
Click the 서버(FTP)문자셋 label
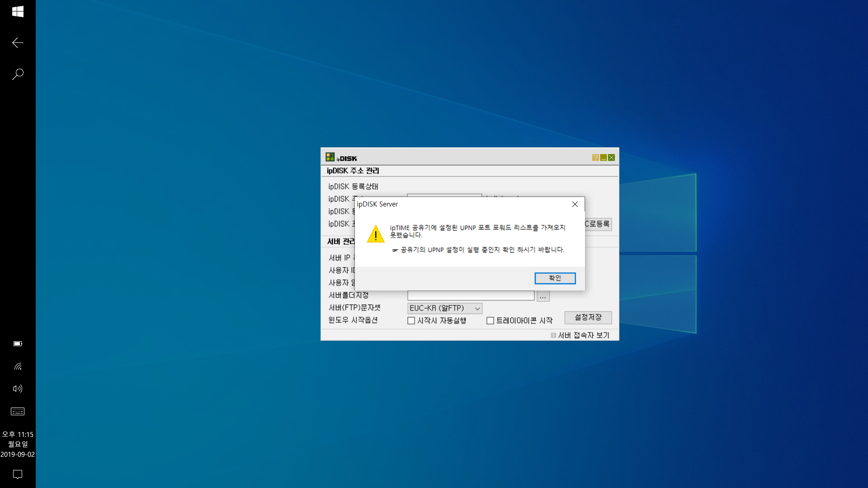pos(354,308)
